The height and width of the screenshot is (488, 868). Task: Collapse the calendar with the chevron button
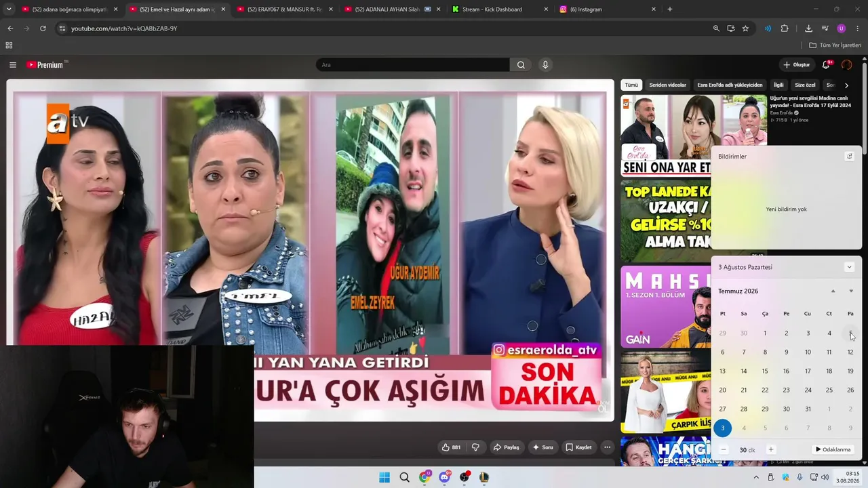click(849, 267)
